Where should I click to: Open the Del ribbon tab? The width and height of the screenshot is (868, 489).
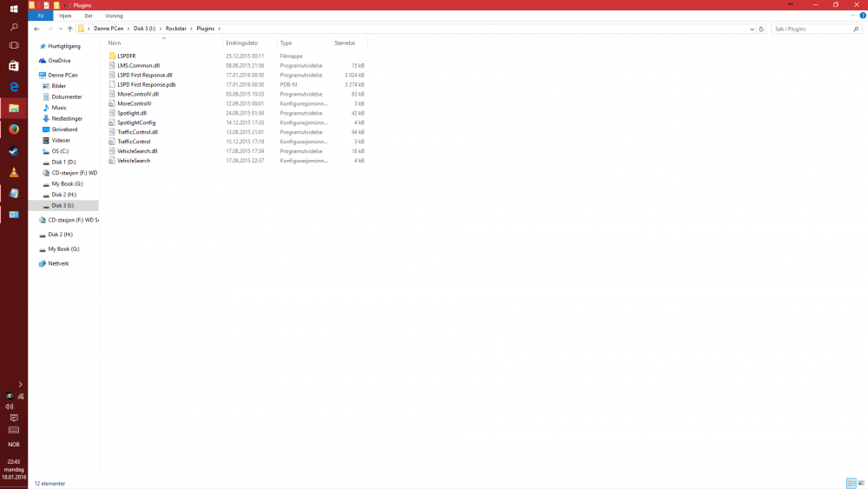pyautogui.click(x=88, y=16)
